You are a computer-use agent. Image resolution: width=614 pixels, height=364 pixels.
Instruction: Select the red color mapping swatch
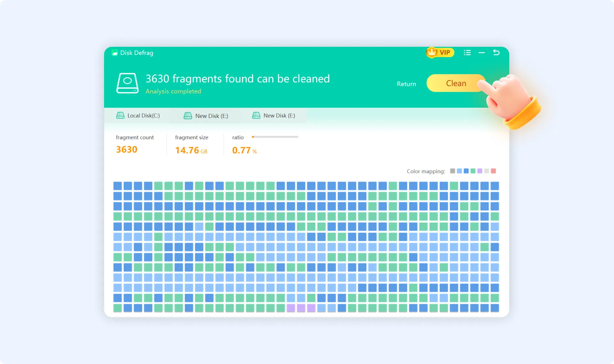pos(494,171)
